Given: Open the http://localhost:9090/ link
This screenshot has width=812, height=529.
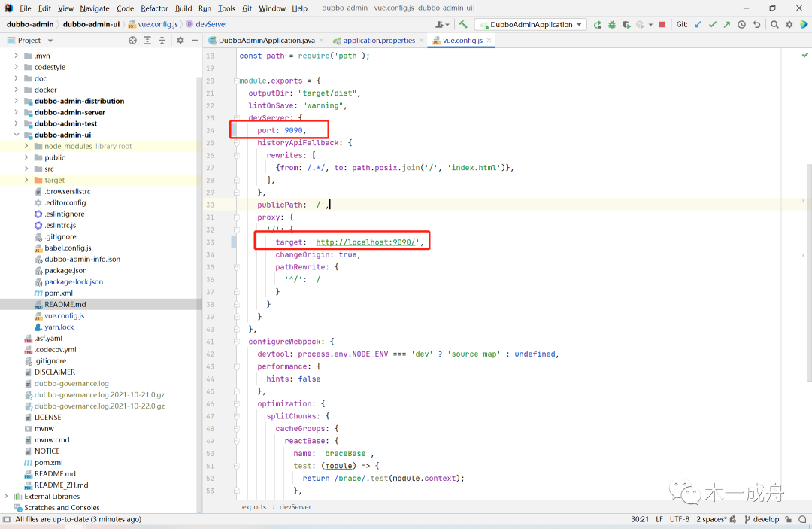Looking at the screenshot, I should tap(365, 242).
